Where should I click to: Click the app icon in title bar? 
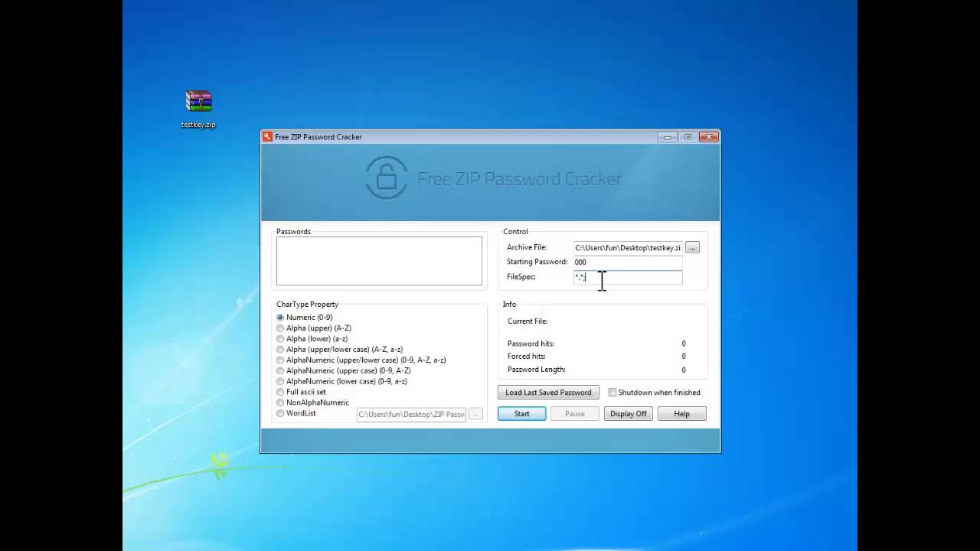(267, 137)
